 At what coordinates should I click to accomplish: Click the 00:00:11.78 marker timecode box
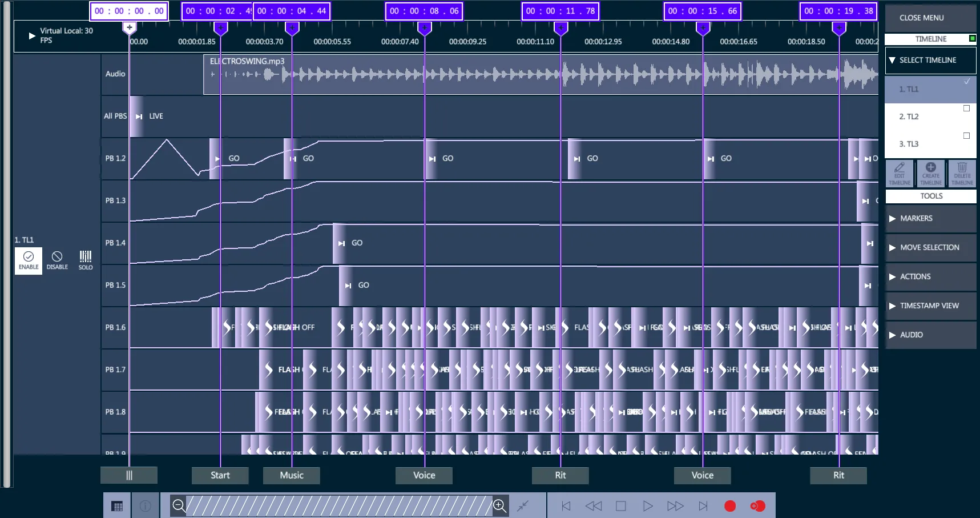tap(560, 11)
